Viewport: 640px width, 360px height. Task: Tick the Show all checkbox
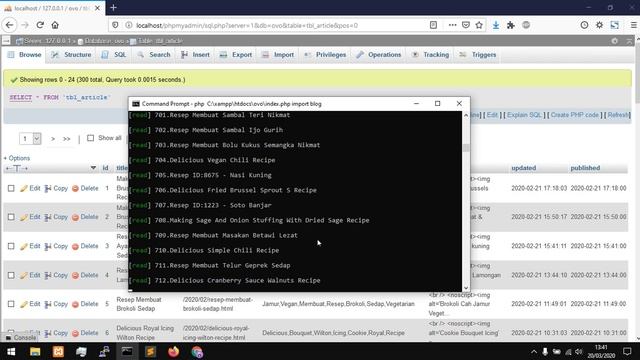(x=90, y=138)
